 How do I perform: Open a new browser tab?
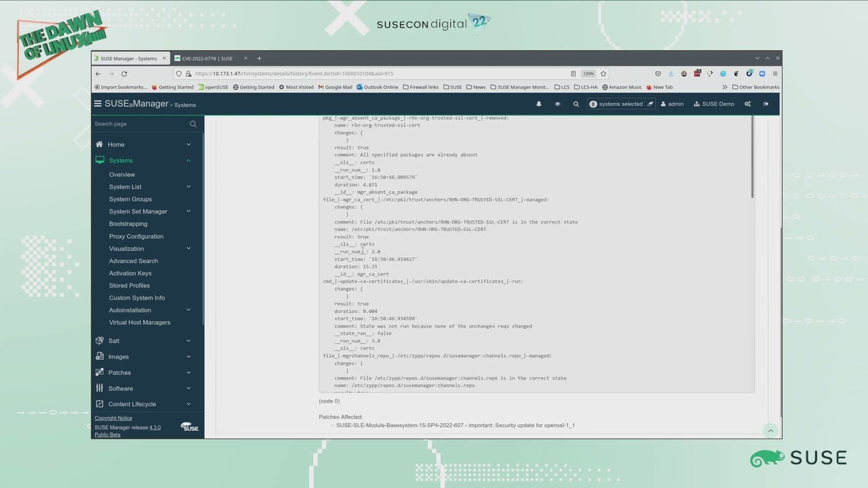pyautogui.click(x=259, y=58)
